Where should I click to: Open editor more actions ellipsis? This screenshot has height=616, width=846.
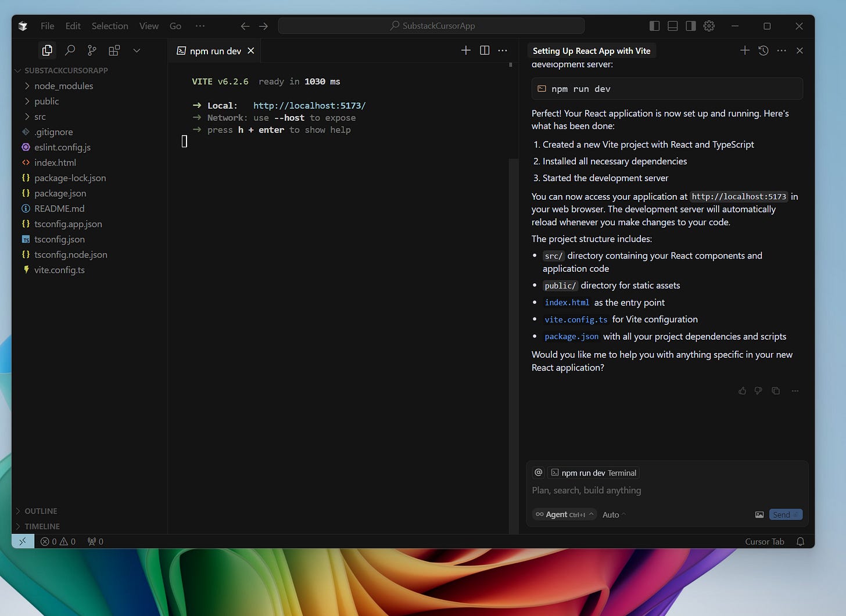pyautogui.click(x=503, y=51)
